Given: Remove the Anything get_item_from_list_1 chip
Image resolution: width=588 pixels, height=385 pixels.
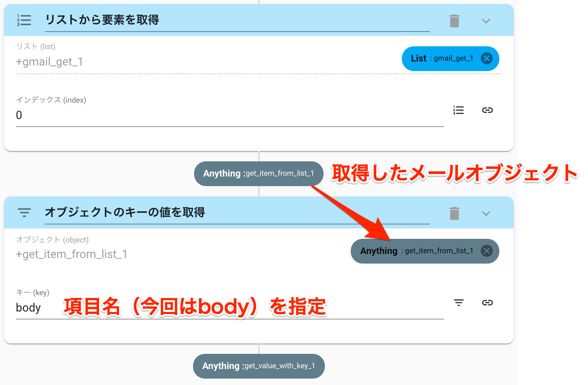Looking at the screenshot, I should point(487,251).
